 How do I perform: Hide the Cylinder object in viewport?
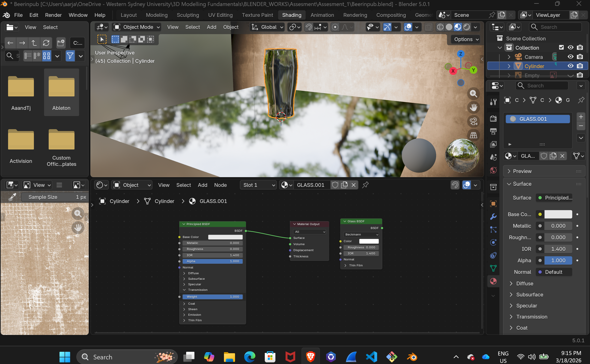570,66
